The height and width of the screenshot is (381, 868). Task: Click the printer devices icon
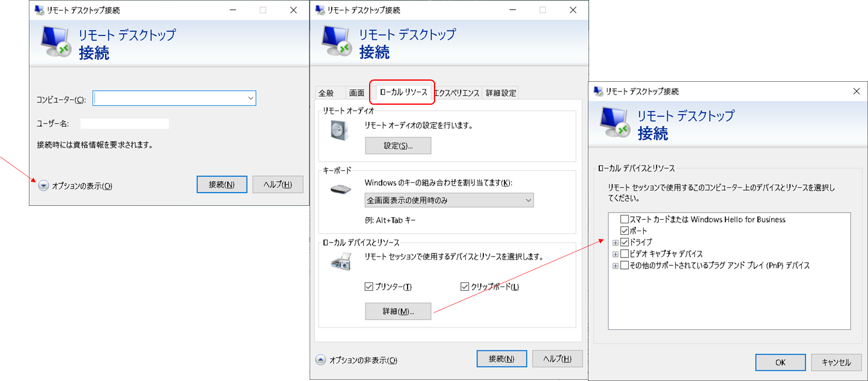pyautogui.click(x=341, y=261)
